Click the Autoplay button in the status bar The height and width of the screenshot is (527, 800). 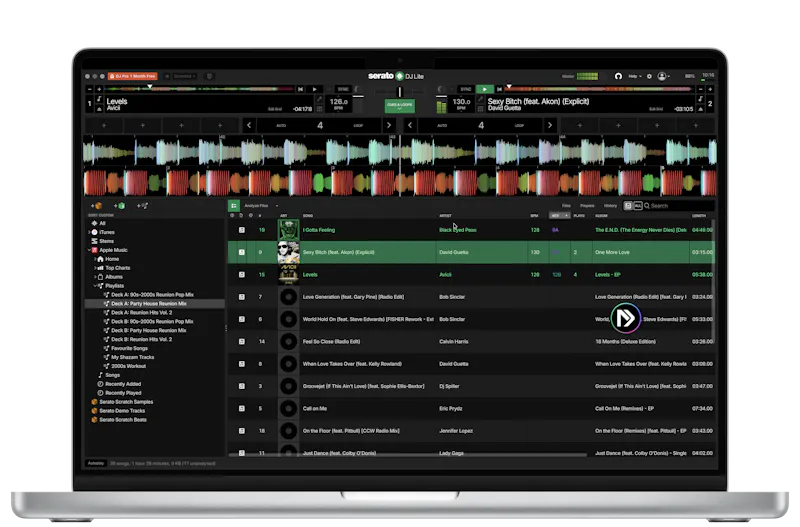[96, 463]
